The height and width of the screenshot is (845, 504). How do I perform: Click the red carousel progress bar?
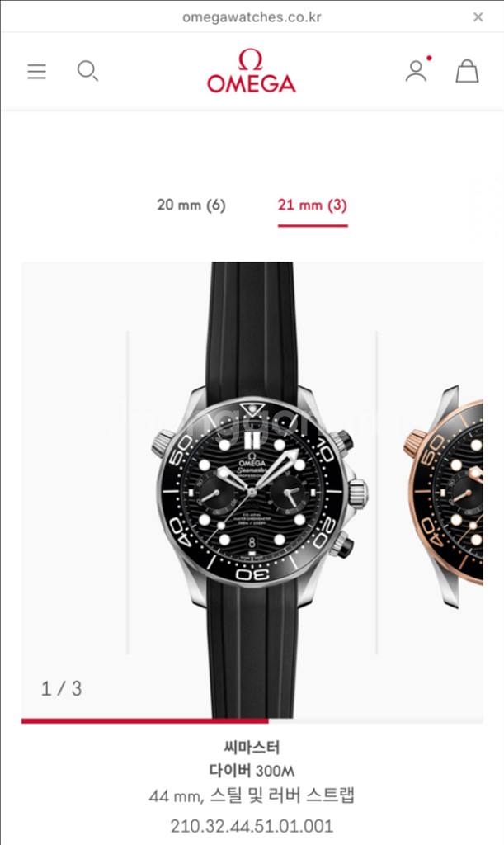(145, 720)
